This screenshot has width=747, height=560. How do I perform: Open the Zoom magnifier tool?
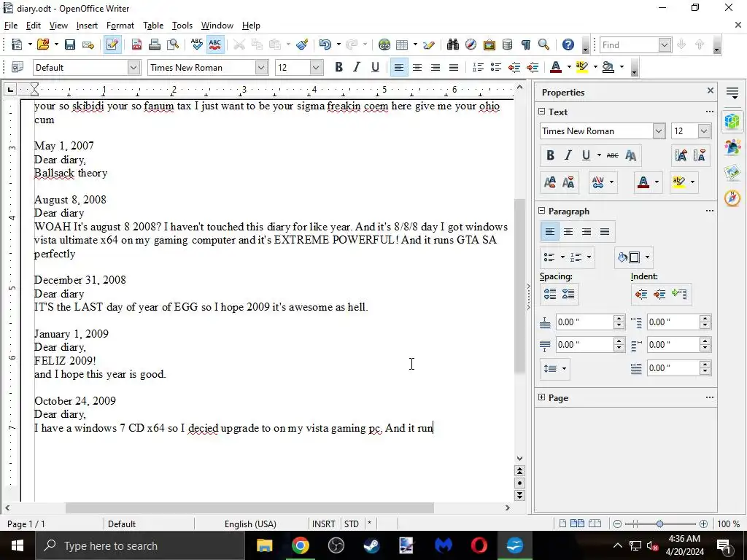click(x=543, y=44)
